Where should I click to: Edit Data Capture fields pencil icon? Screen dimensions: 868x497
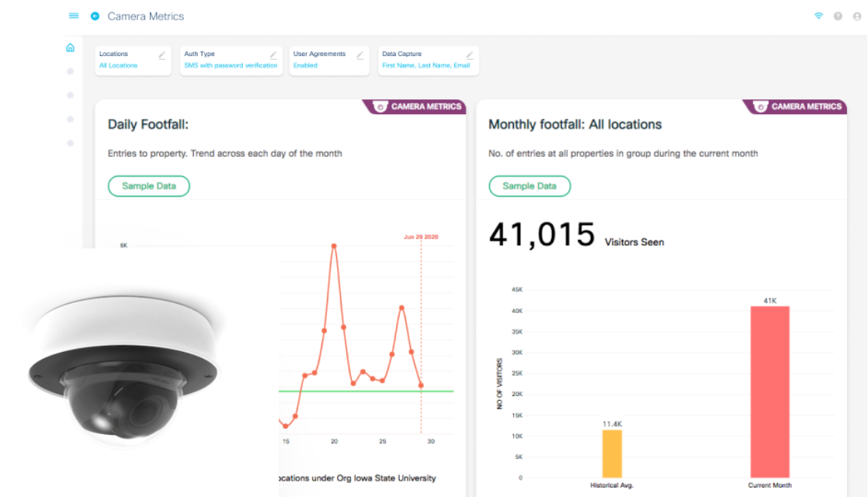pyautogui.click(x=470, y=55)
